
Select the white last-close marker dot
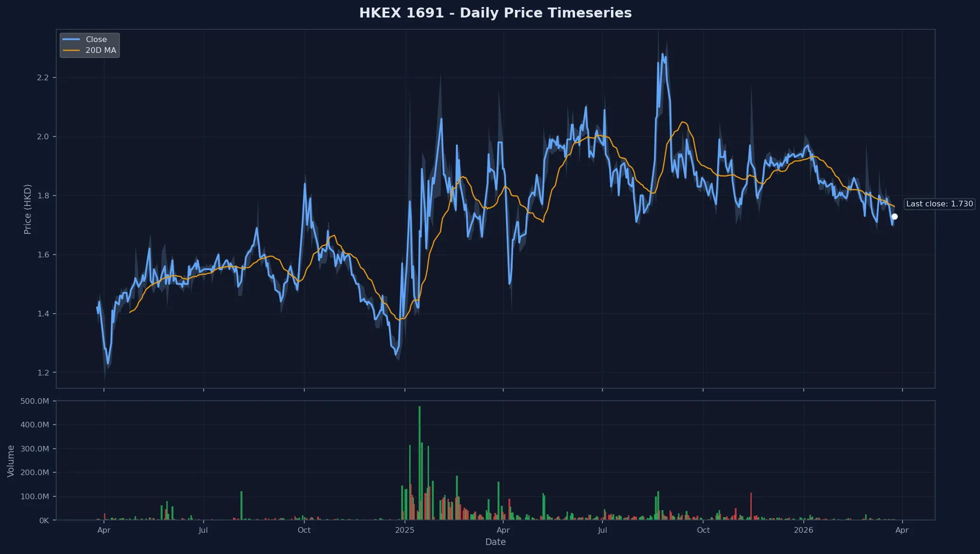point(895,216)
